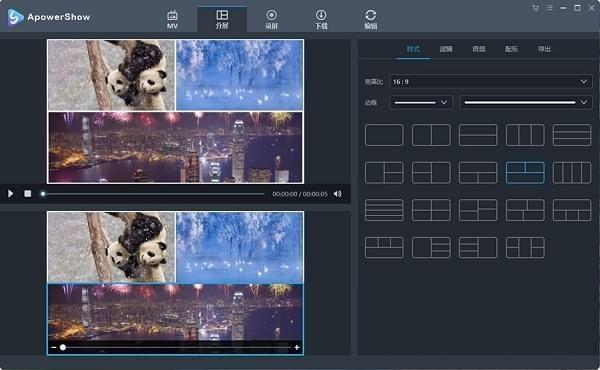Click the preview playback progress slider
Viewport: 600px width, 370px height.
[x=153, y=194]
